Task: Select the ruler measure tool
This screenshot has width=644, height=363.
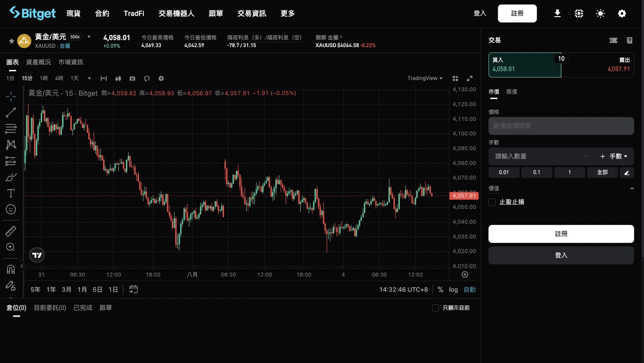Action: tap(11, 231)
